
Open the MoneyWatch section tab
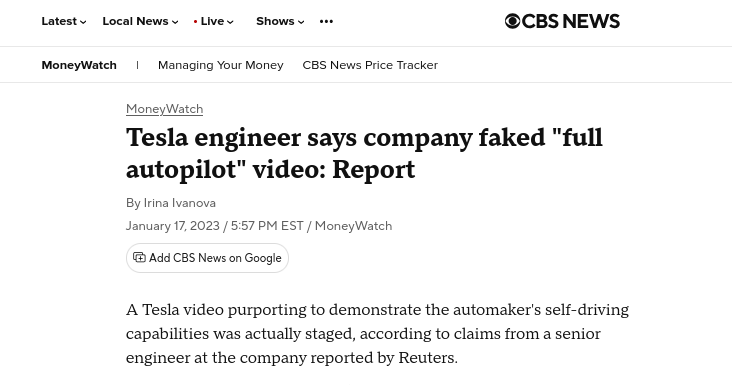tap(79, 65)
